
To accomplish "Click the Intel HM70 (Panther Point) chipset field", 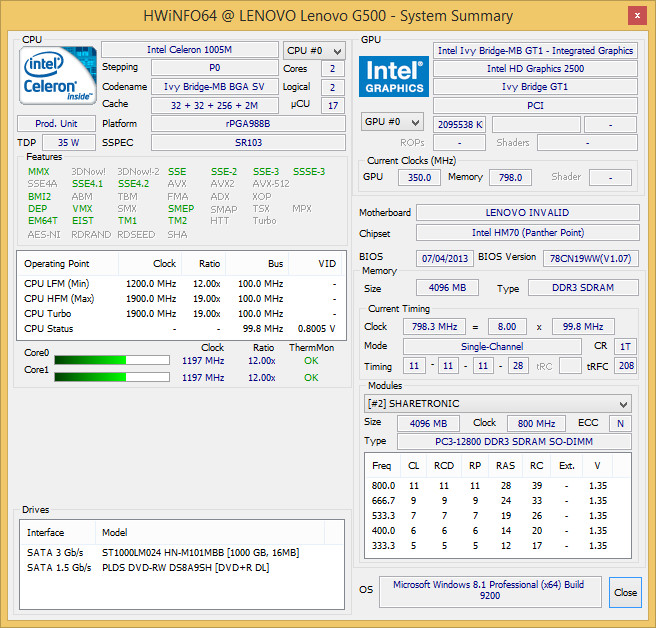I will coord(528,233).
